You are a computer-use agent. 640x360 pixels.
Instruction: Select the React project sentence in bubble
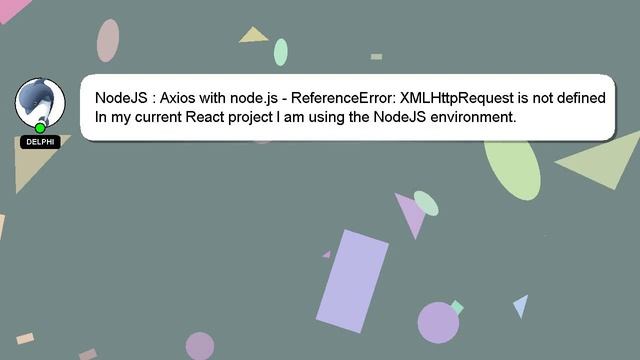point(305,117)
